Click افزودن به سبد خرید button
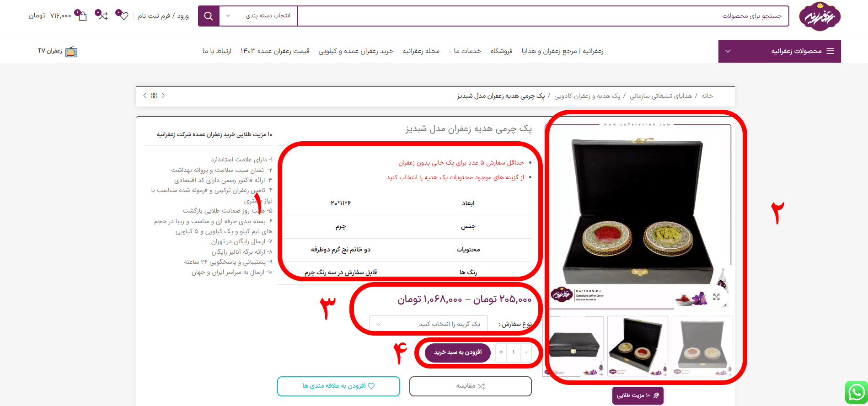868x406 pixels. coord(458,352)
